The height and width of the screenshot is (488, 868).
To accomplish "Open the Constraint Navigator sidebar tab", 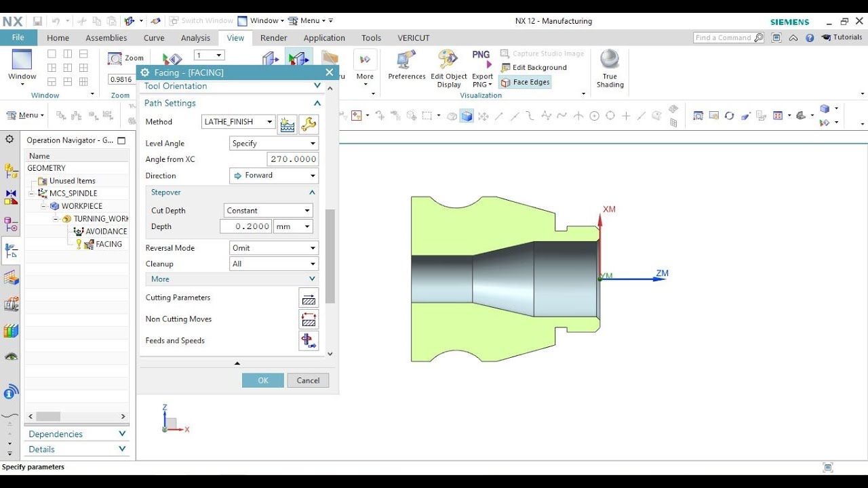I will point(11,197).
